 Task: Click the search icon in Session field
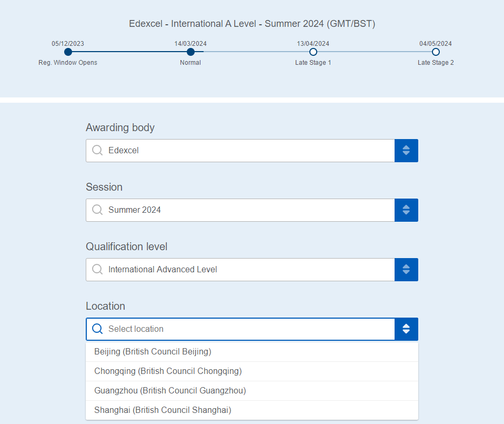click(97, 210)
